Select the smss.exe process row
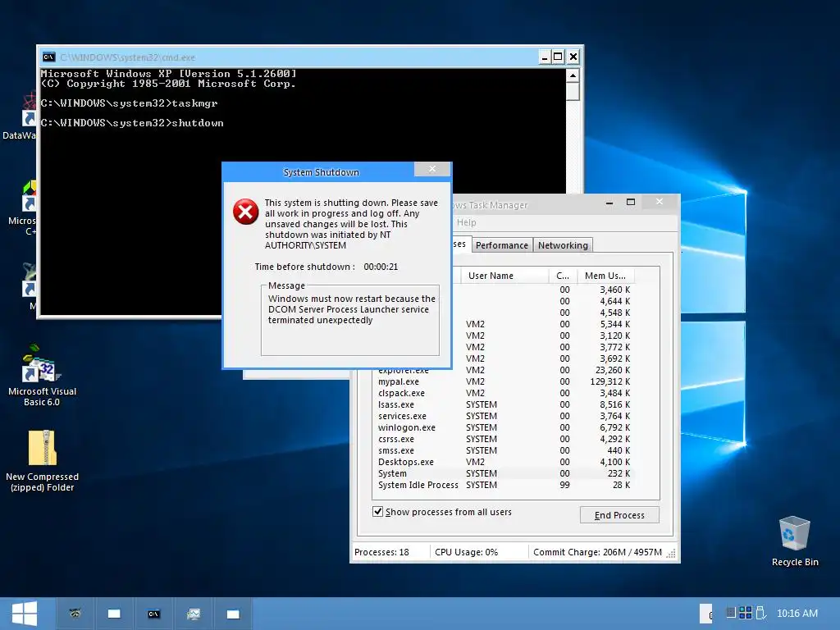This screenshot has height=630, width=840. (504, 450)
